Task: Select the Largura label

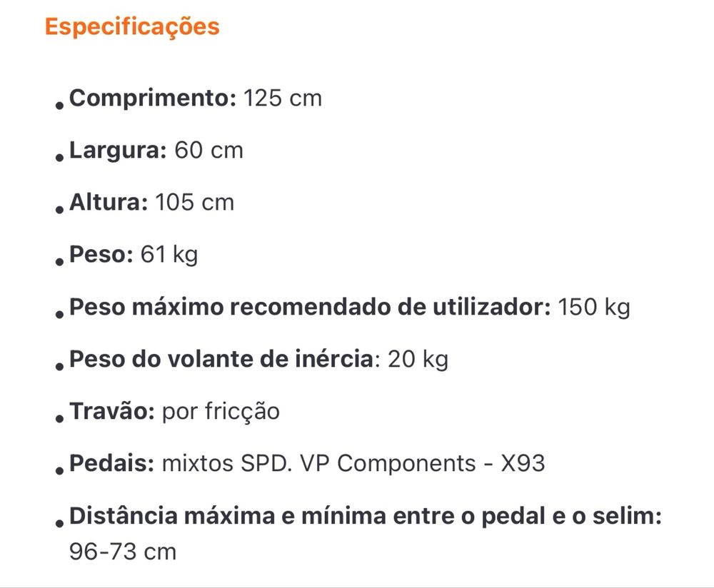Action: click(x=118, y=151)
